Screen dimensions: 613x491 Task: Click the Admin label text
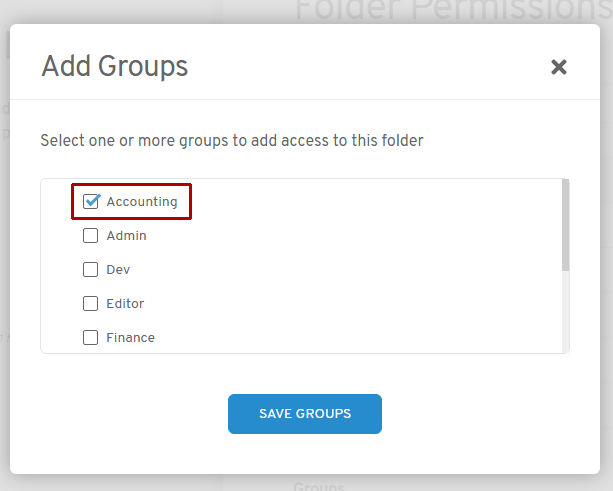tap(126, 236)
